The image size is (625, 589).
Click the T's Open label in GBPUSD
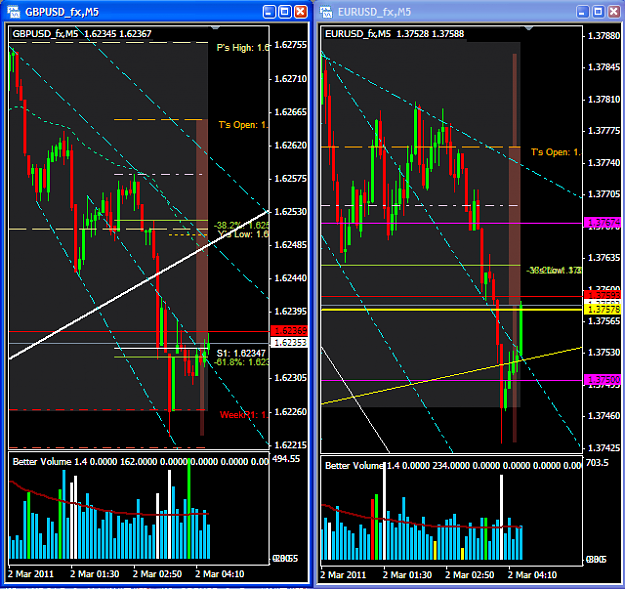[x=243, y=125]
